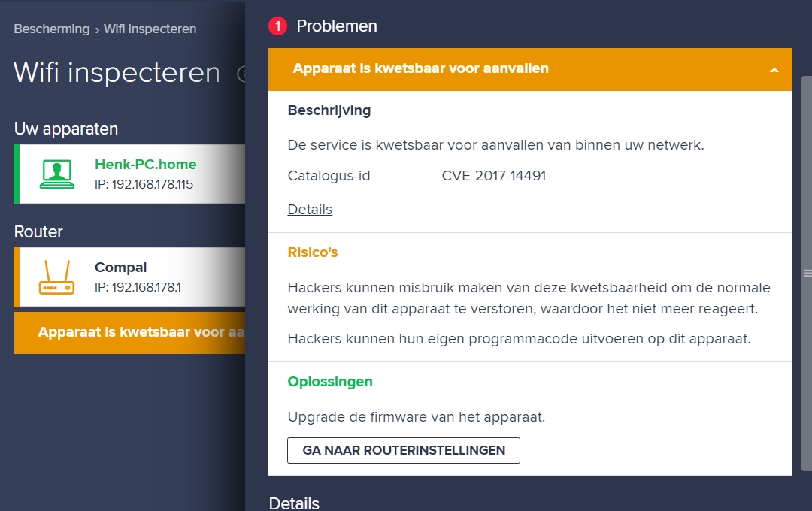Viewport: 812px width, 511px height.
Task: Click the Henk-PC IP address 192.168.178.115
Action: pyautogui.click(x=144, y=184)
